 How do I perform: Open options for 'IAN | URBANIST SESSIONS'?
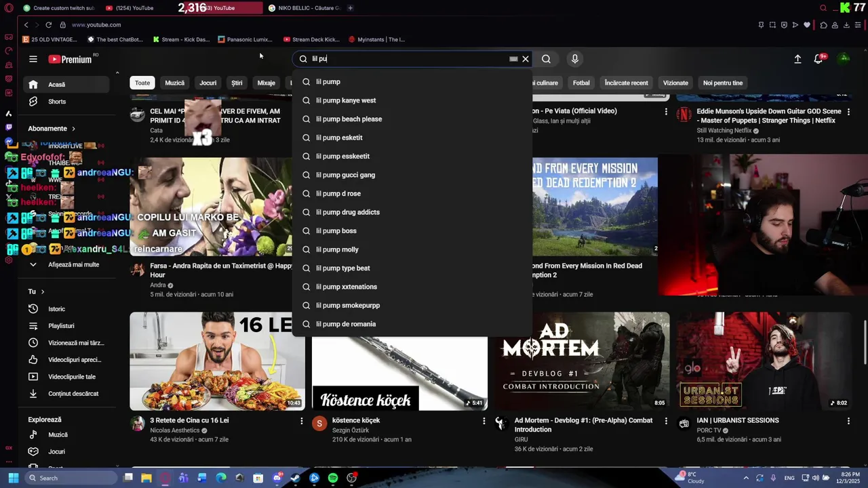[x=848, y=421]
